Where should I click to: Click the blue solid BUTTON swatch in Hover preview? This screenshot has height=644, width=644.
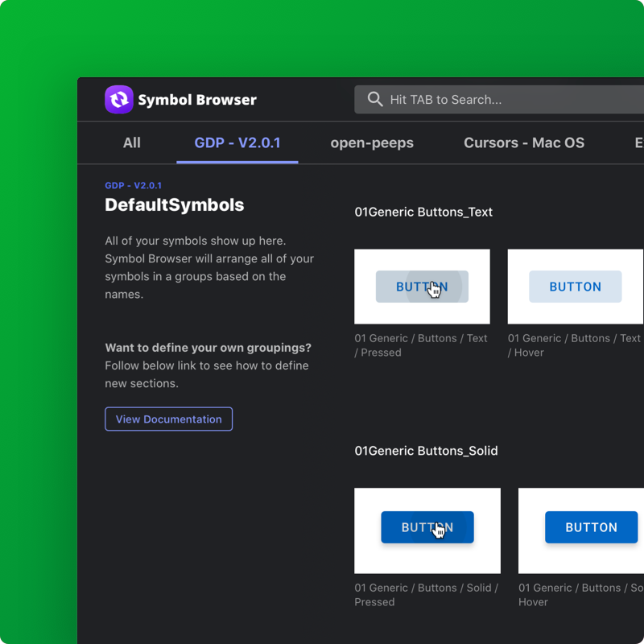pyautogui.click(x=591, y=527)
